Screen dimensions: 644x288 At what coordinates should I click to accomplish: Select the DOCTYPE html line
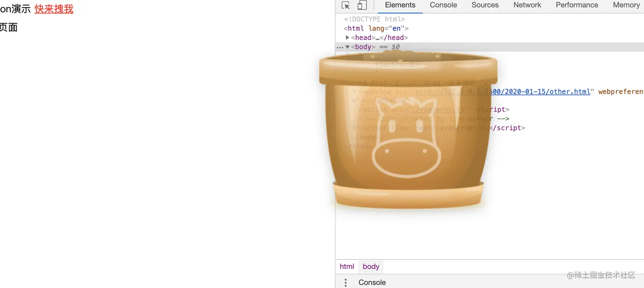pyautogui.click(x=374, y=19)
